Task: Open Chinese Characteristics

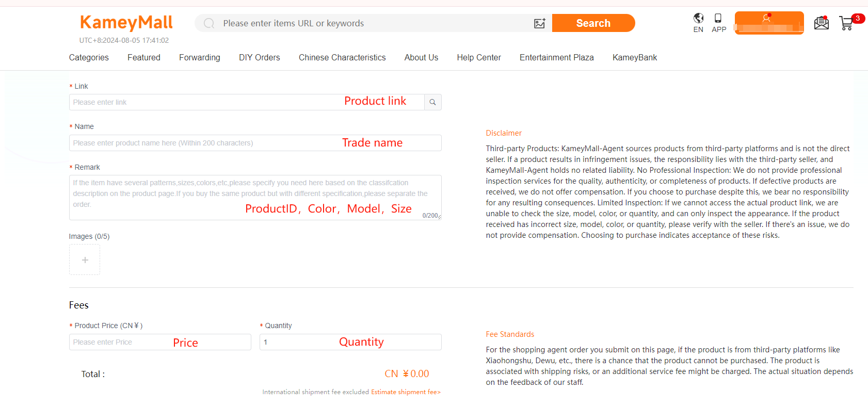Action: (342, 58)
